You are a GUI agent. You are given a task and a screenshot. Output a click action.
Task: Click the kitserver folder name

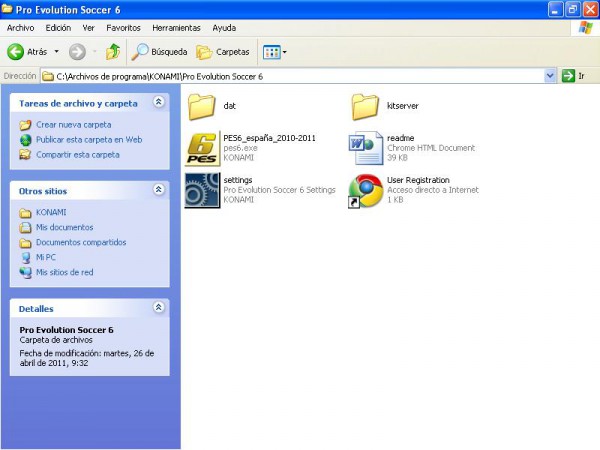pyautogui.click(x=403, y=106)
